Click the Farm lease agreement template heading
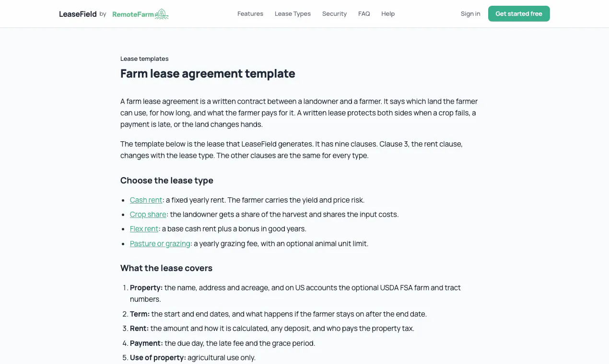This screenshot has height=364, width=609. (x=208, y=74)
